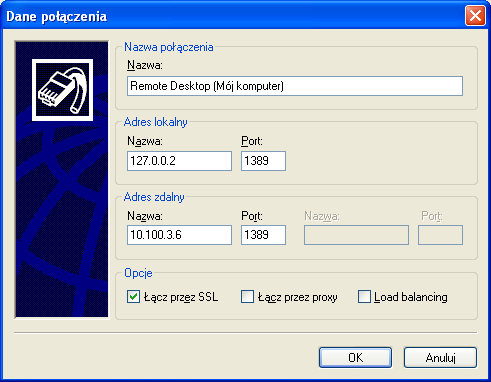Click the Nazwa połączenia group label
Image resolution: width=491 pixels, height=382 pixels.
169,47
